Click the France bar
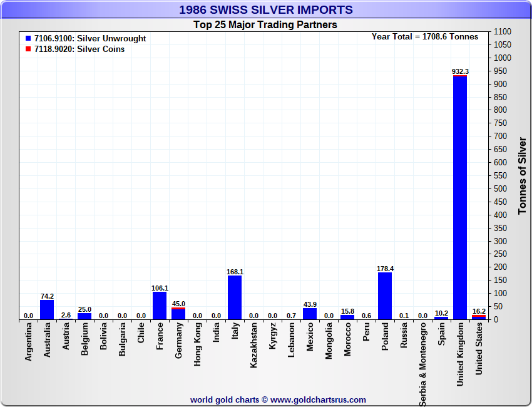 point(160,306)
